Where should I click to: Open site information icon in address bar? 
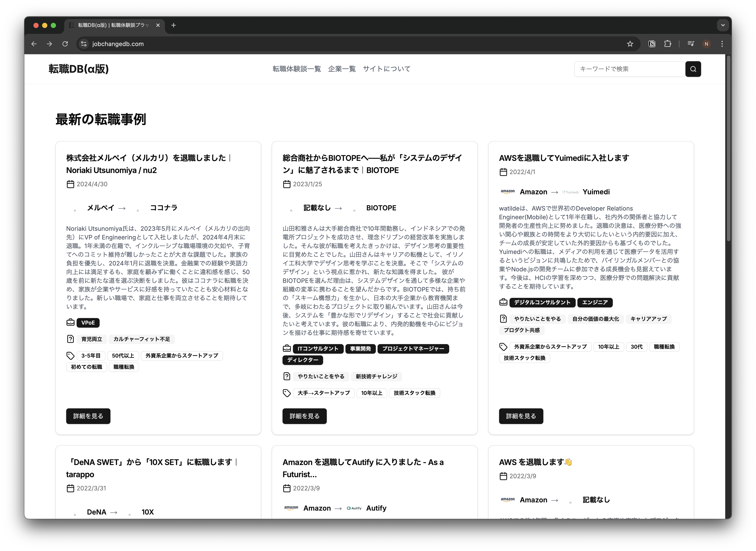point(84,44)
